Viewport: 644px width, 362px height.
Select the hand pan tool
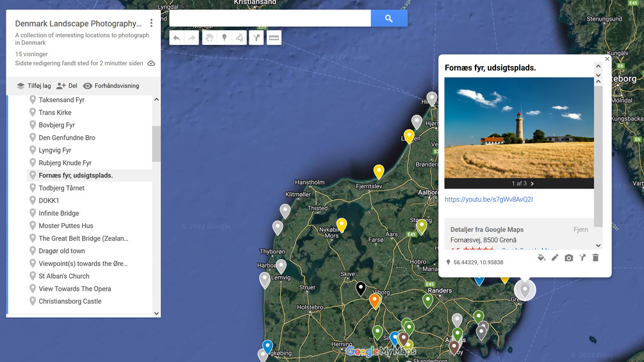(x=210, y=38)
